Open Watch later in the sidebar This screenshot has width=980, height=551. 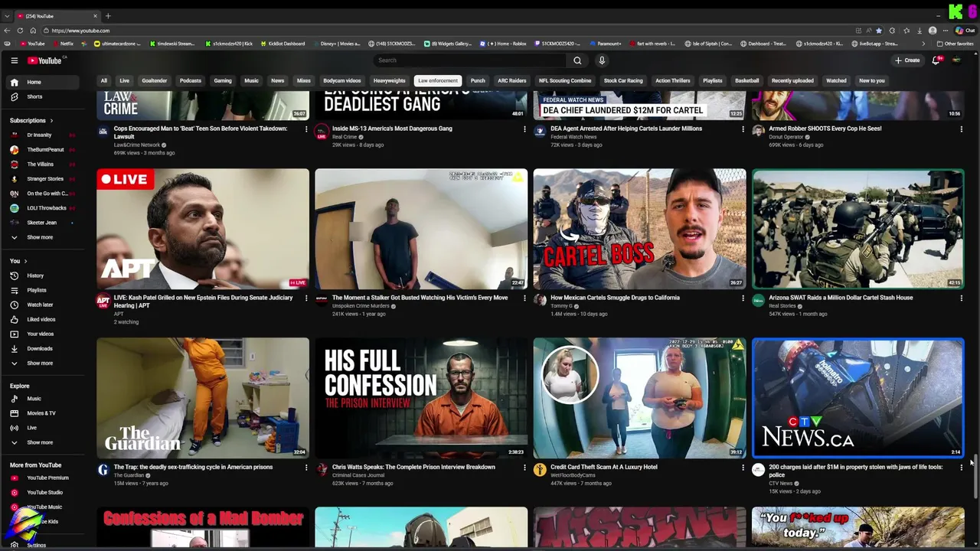[43, 305]
